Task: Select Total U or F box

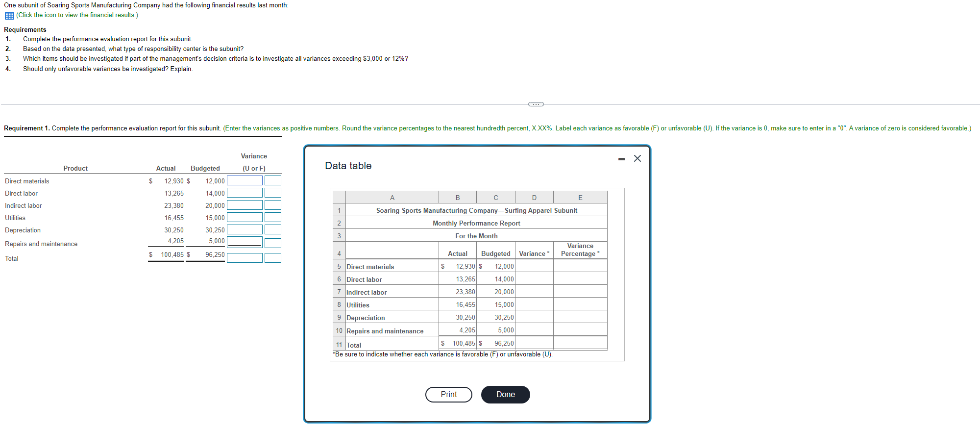Action: 273,257
